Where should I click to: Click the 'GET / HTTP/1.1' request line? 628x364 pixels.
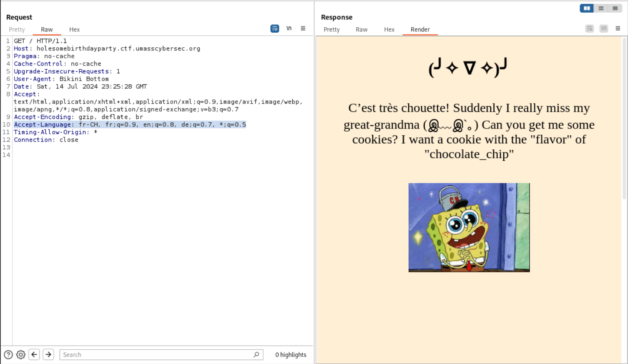(x=40, y=41)
